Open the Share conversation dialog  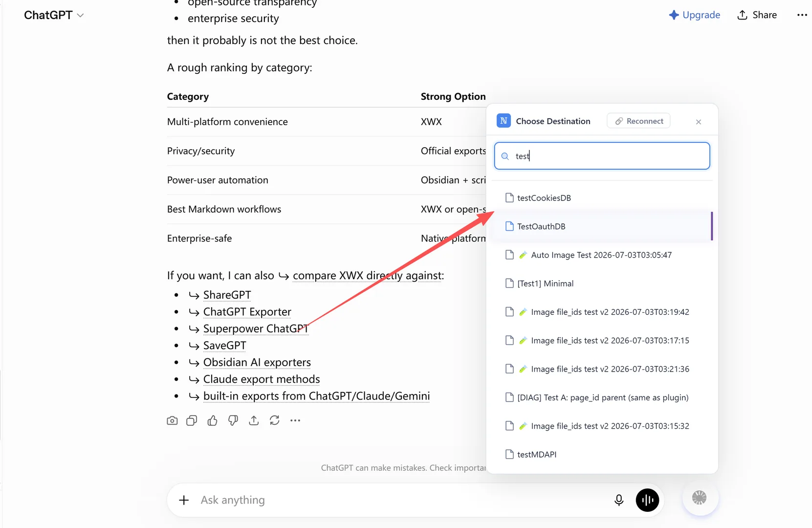click(757, 15)
